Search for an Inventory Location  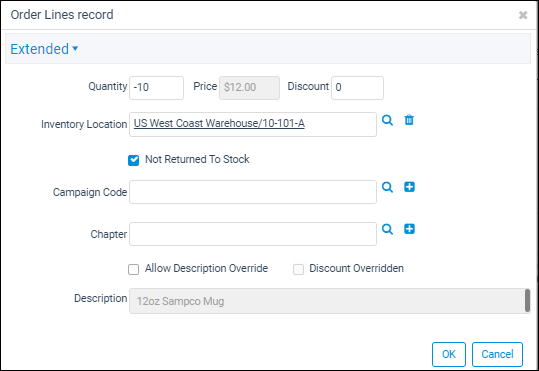pyautogui.click(x=387, y=120)
